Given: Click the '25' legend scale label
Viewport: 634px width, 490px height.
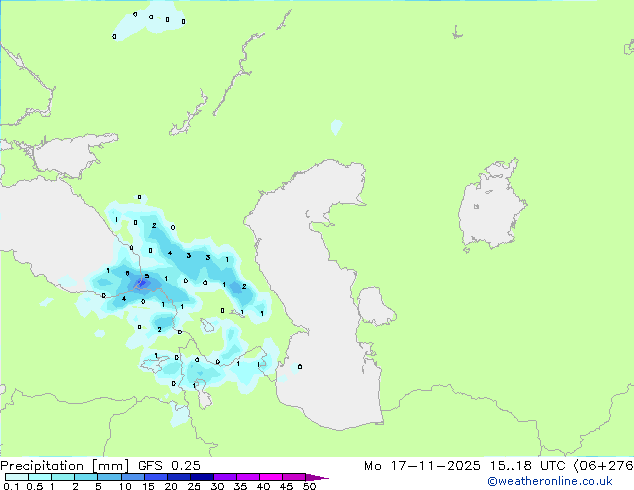Looking at the screenshot, I should (x=194, y=486).
